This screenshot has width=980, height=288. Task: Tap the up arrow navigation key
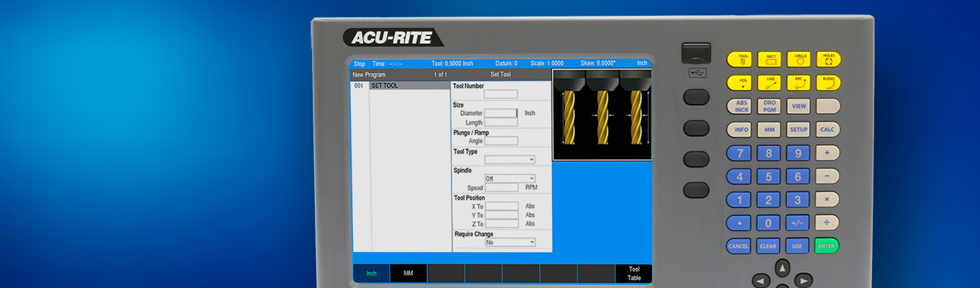pos(783,268)
